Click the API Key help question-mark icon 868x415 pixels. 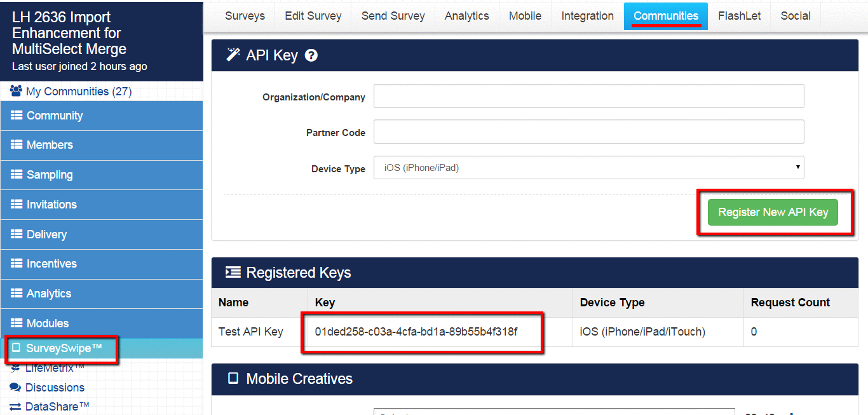(x=311, y=56)
